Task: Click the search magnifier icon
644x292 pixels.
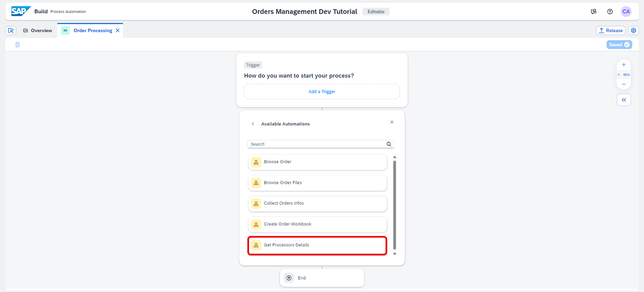Action: pos(389,144)
